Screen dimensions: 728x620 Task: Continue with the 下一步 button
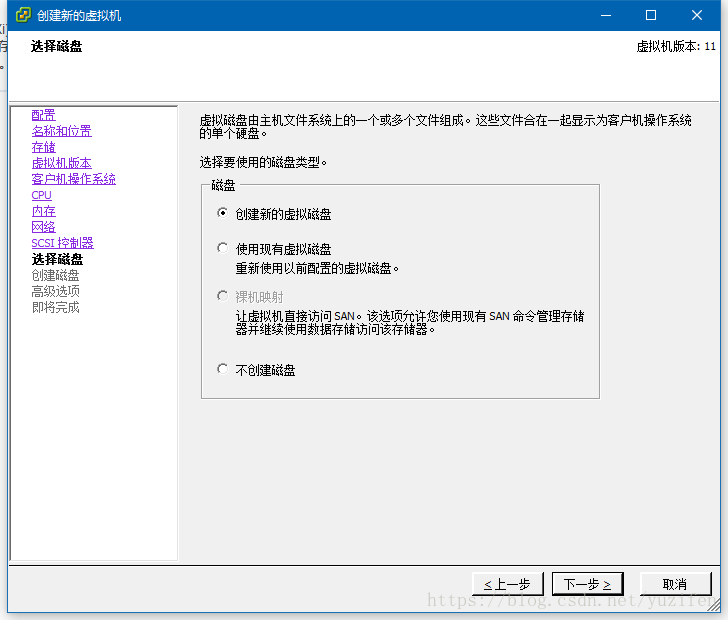pos(587,584)
